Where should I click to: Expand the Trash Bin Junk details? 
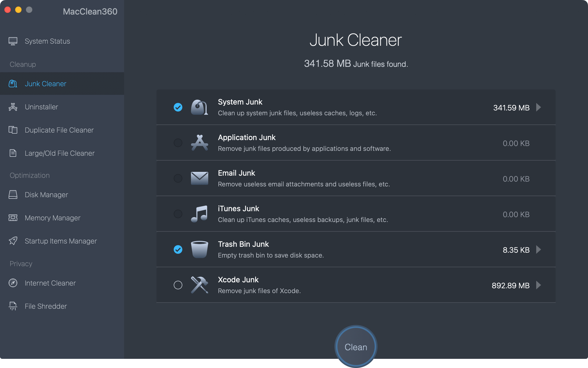[x=539, y=249]
